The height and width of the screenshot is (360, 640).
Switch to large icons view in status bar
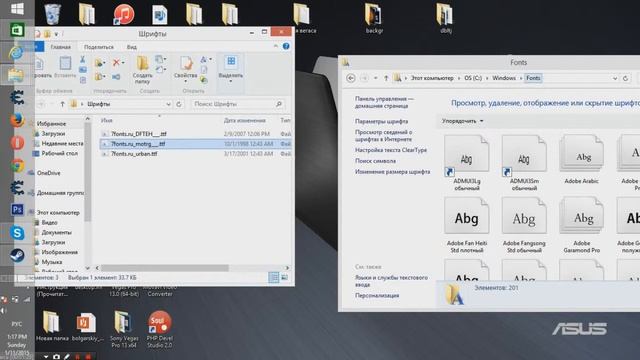click(x=284, y=278)
